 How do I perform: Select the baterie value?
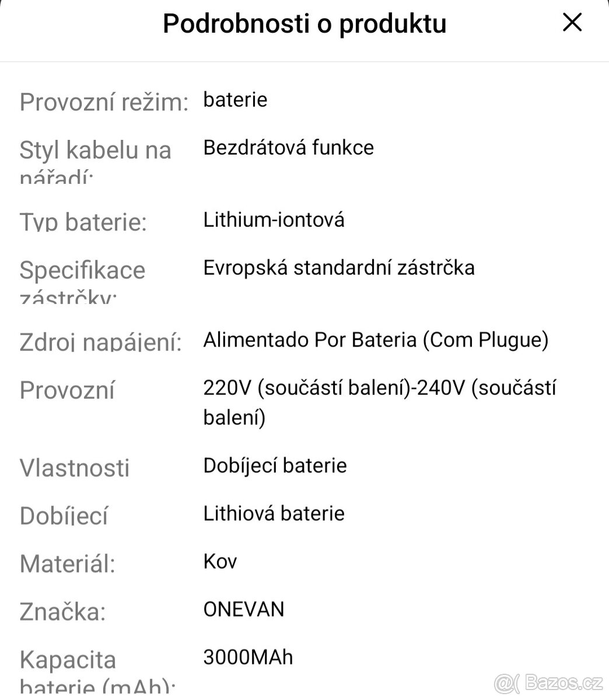[x=235, y=100]
